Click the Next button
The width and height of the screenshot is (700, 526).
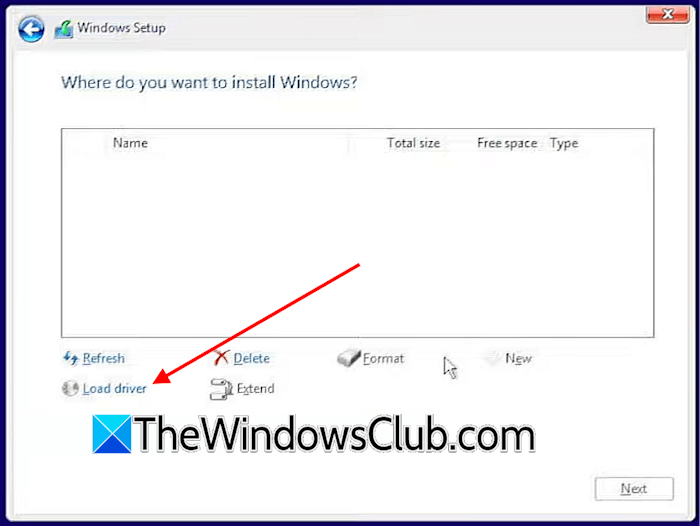(x=634, y=488)
